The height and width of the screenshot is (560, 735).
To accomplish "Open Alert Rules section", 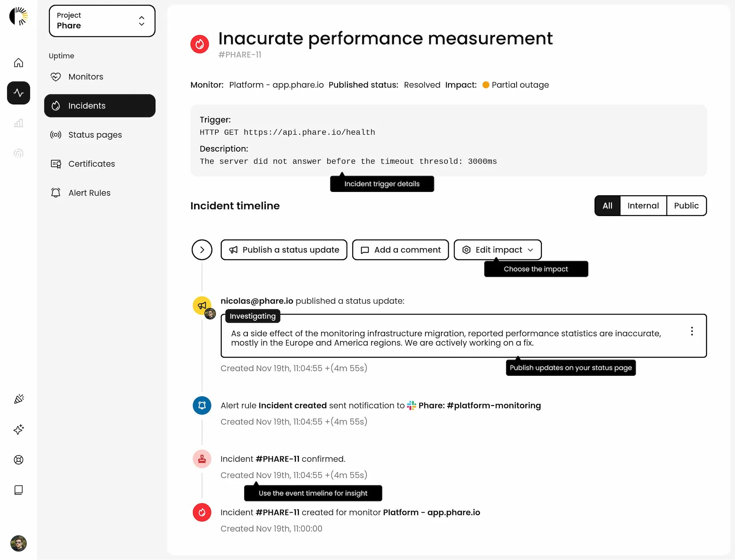I will (x=100, y=193).
